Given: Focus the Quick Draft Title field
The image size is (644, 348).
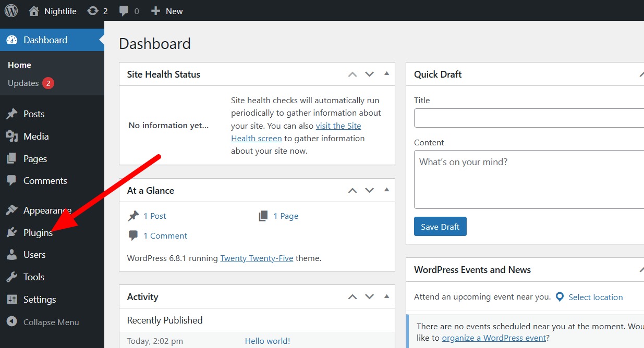Looking at the screenshot, I should tap(529, 118).
